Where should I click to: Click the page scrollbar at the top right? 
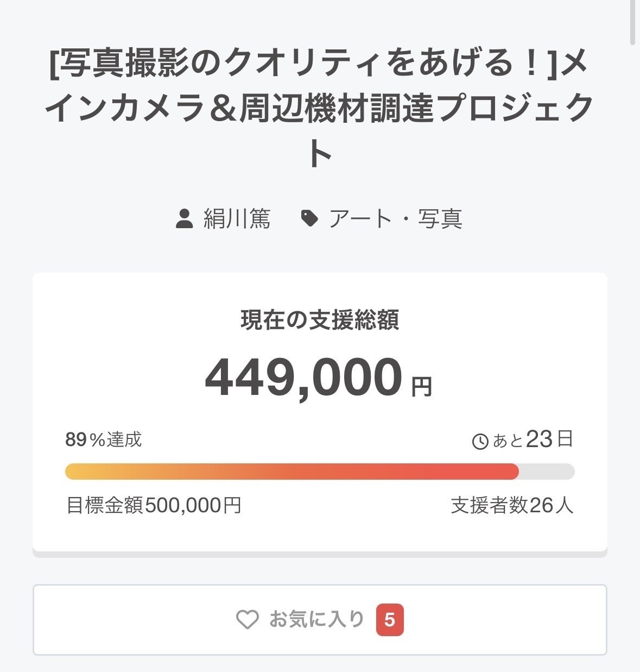coord(632,22)
